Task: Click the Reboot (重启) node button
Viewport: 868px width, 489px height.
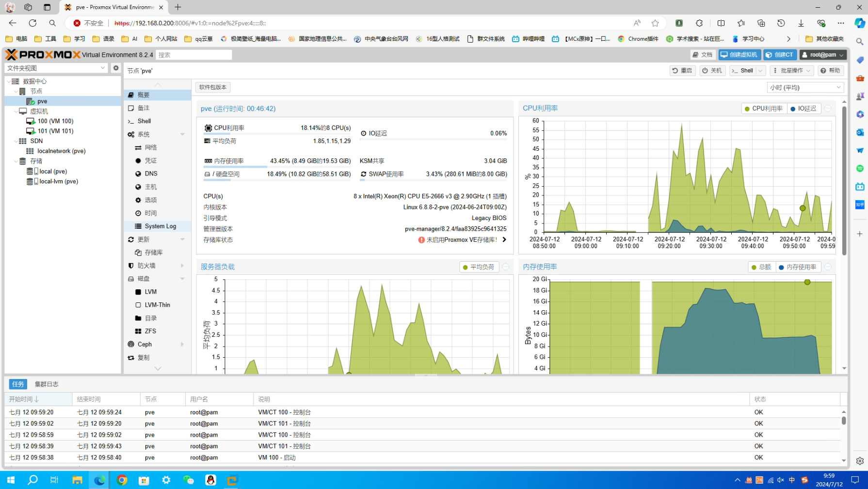Action: pos(682,71)
